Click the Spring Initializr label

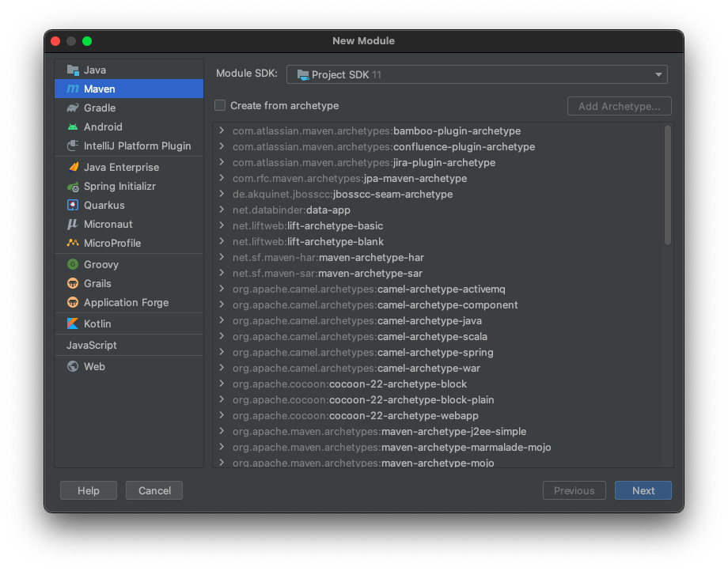119,187
